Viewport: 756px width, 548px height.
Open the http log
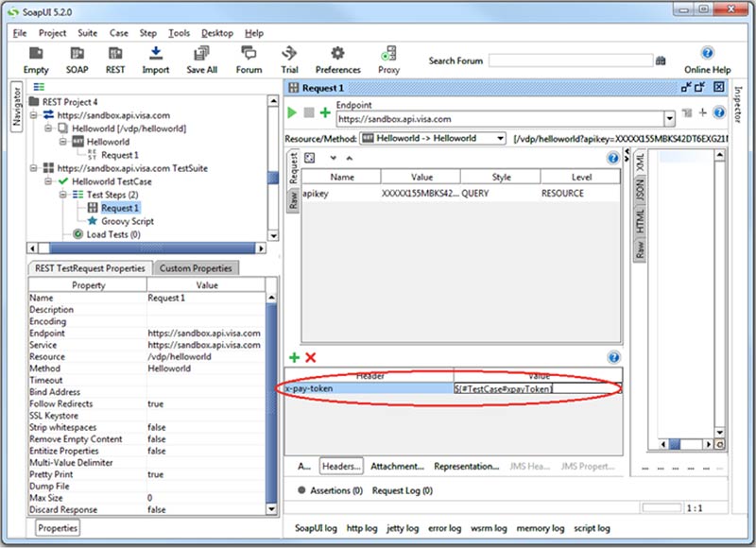click(361, 528)
